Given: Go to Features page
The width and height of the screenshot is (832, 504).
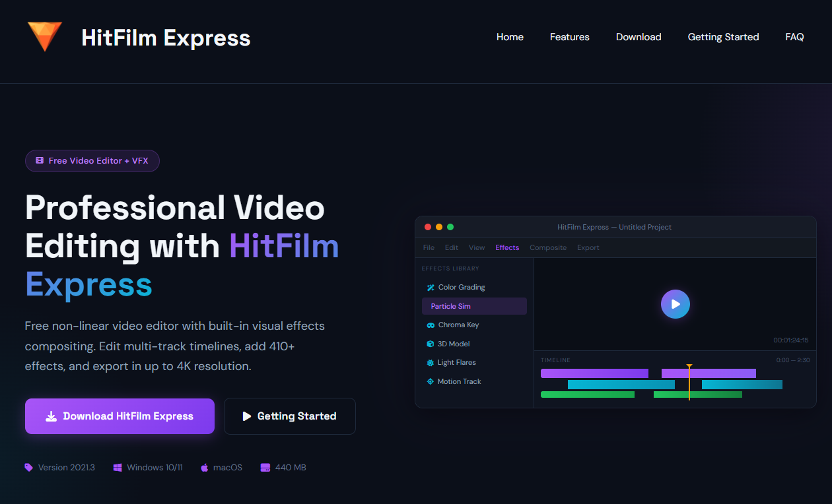Looking at the screenshot, I should coord(569,37).
